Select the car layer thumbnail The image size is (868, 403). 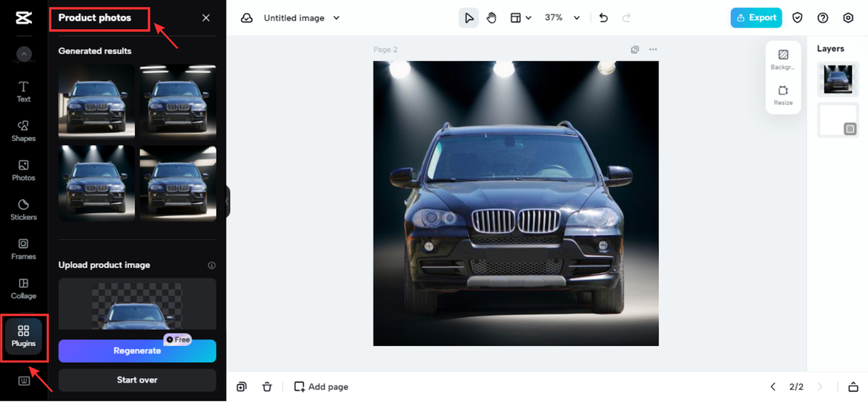pos(838,79)
